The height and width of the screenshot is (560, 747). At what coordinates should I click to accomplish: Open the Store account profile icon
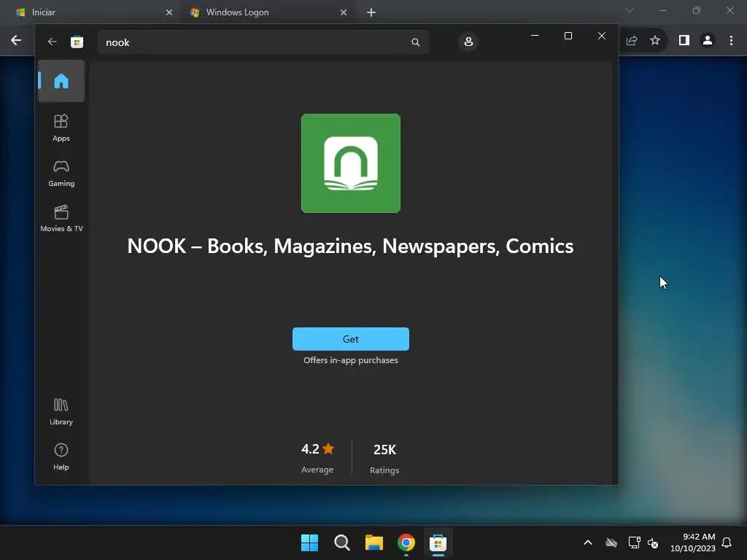pyautogui.click(x=468, y=42)
